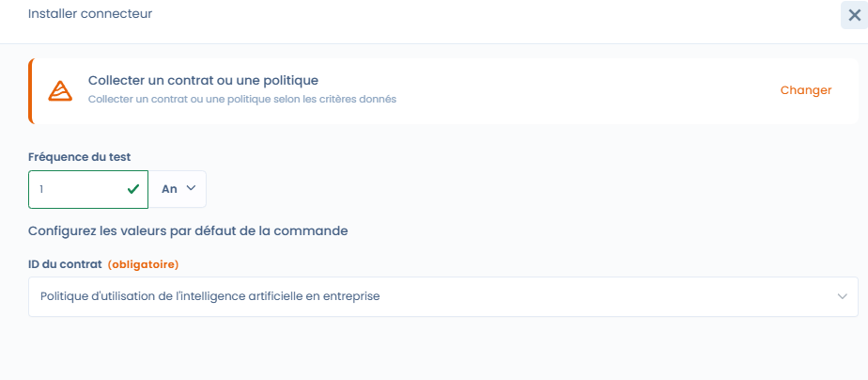Image resolution: width=868 pixels, height=380 pixels.
Task: Click the orange left border of connector card
Action: (30, 90)
